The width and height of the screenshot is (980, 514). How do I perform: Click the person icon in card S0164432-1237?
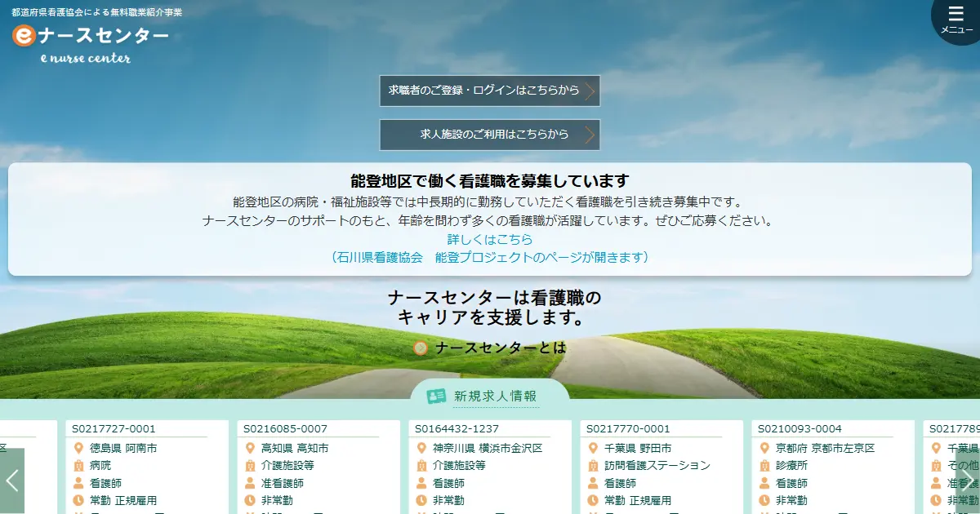422,483
